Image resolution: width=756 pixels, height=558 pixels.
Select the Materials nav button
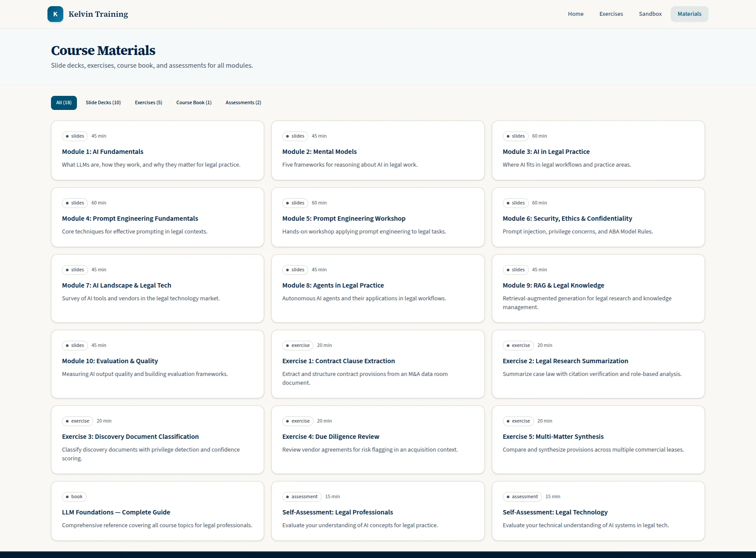[689, 14]
